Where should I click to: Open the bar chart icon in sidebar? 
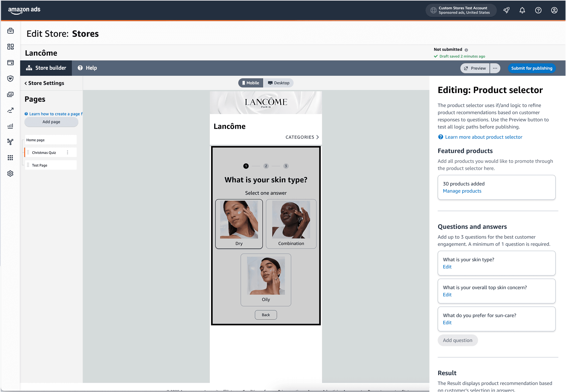pyautogui.click(x=10, y=126)
